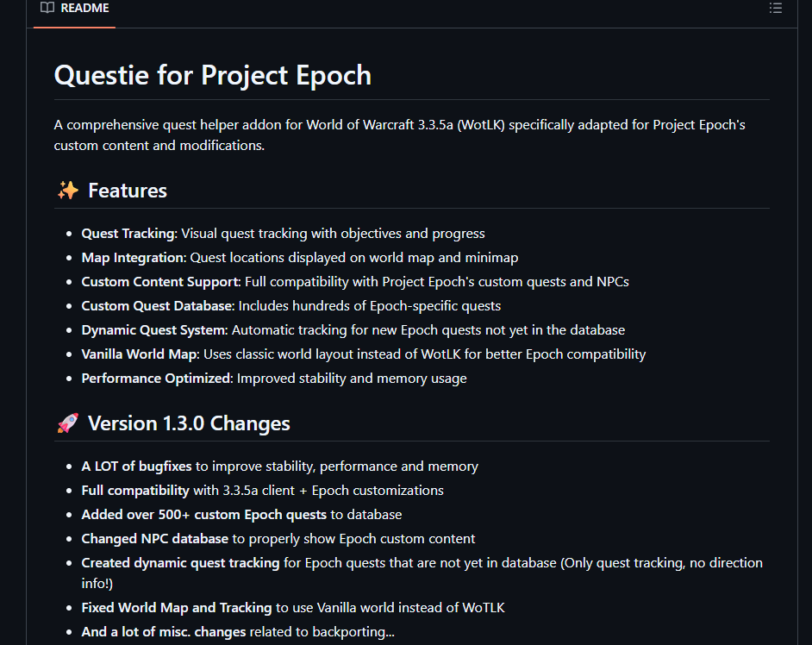Viewport: 812px width, 645px height.
Task: Click the bold Map Integration text
Action: (133, 258)
